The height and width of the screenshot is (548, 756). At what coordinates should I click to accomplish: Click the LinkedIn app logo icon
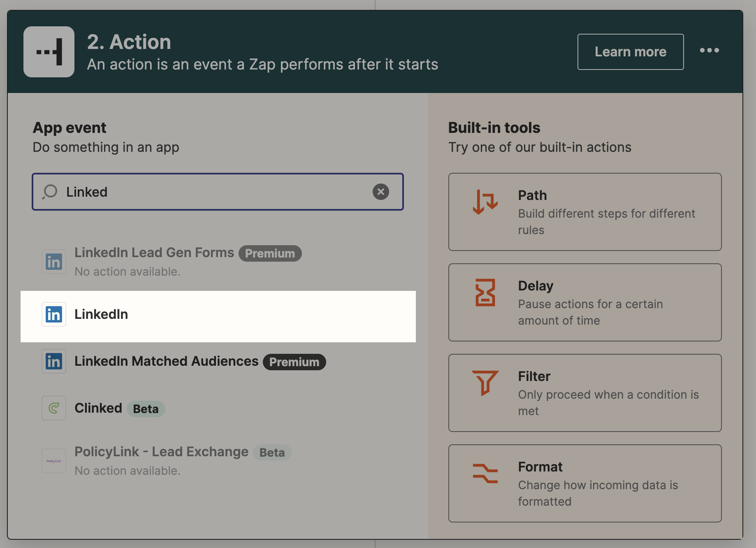tap(54, 314)
